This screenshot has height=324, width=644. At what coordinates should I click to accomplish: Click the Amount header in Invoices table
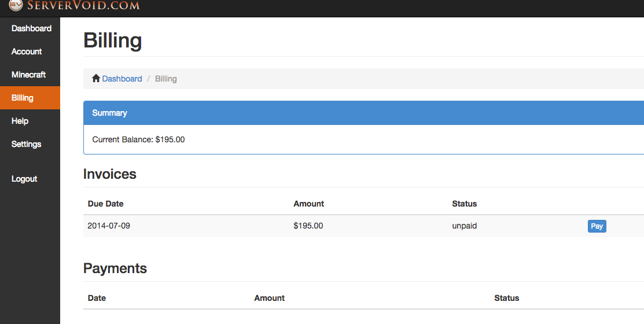[308, 204]
